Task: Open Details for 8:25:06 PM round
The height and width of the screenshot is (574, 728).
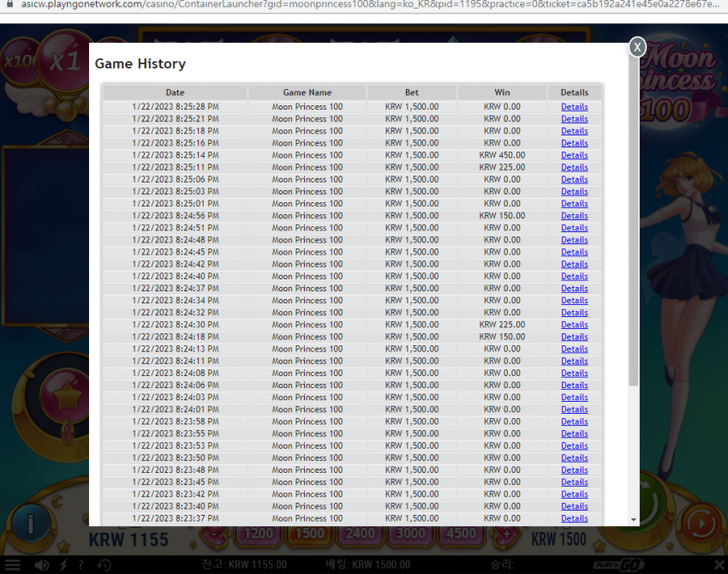Action: [575, 179]
